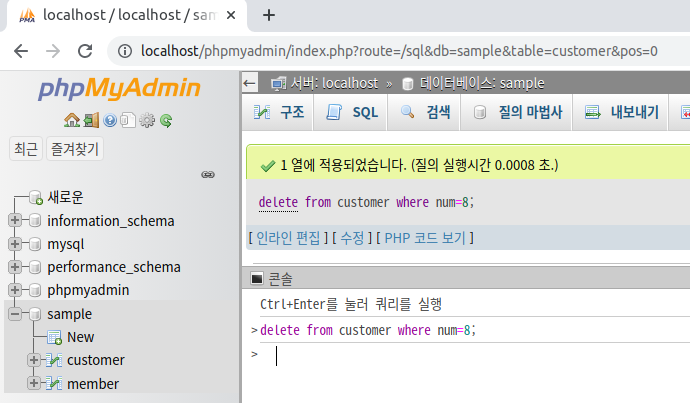Select the 새로운 (New database) tree item
This screenshot has height=403, width=690.
coord(65,197)
